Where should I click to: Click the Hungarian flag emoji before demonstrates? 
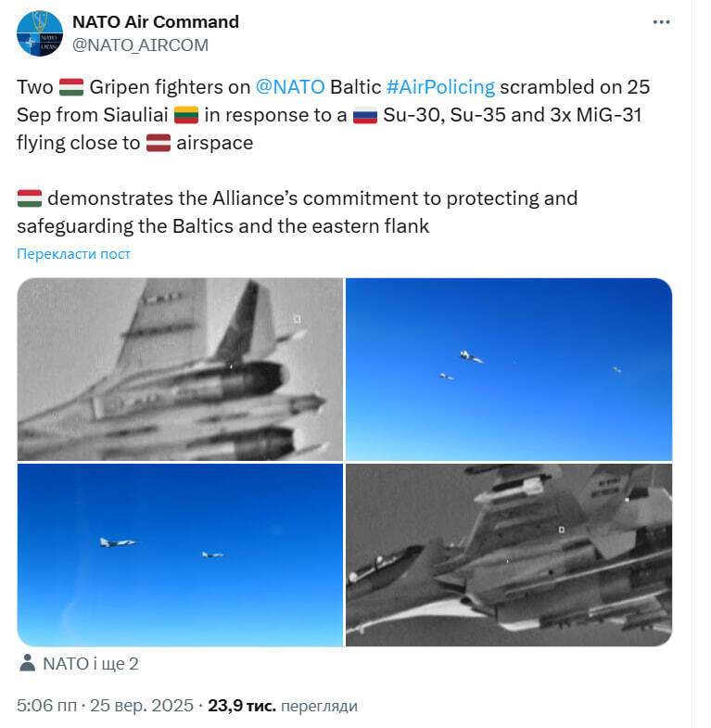click(30, 198)
